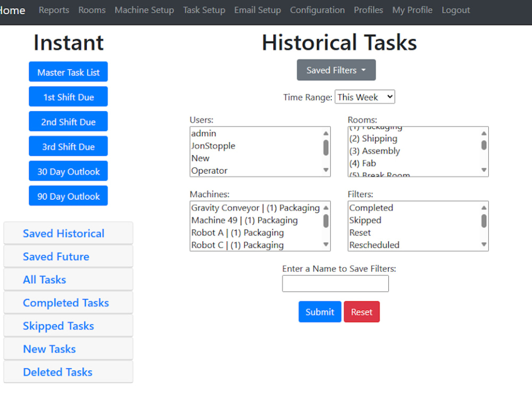Image resolution: width=532 pixels, height=398 pixels.
Task: Reset the filter form
Action: (362, 311)
